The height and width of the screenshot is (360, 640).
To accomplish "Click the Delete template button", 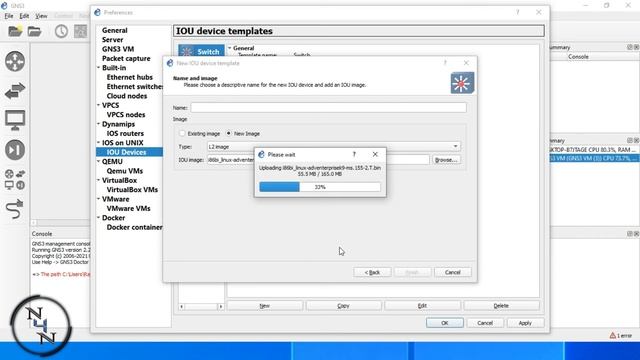I will [x=501, y=306].
